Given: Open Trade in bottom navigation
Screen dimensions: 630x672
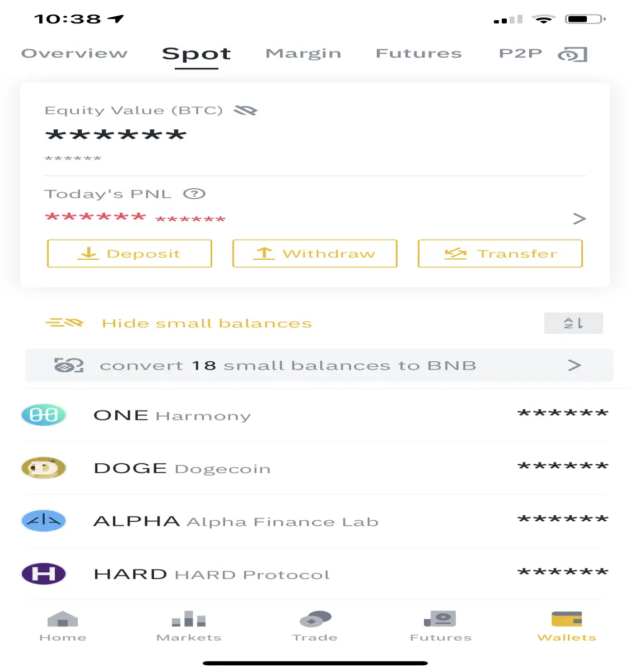Looking at the screenshot, I should click(x=315, y=627).
